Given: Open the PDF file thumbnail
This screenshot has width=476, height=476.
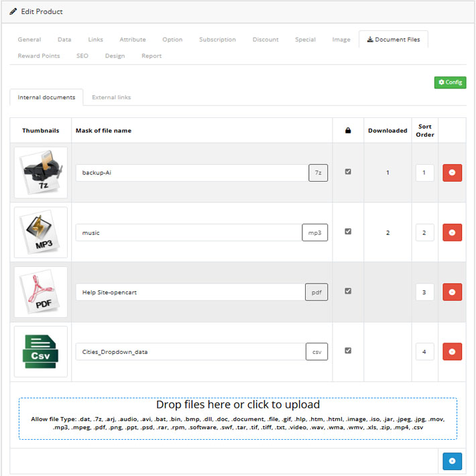Looking at the screenshot, I should pyautogui.click(x=41, y=292).
